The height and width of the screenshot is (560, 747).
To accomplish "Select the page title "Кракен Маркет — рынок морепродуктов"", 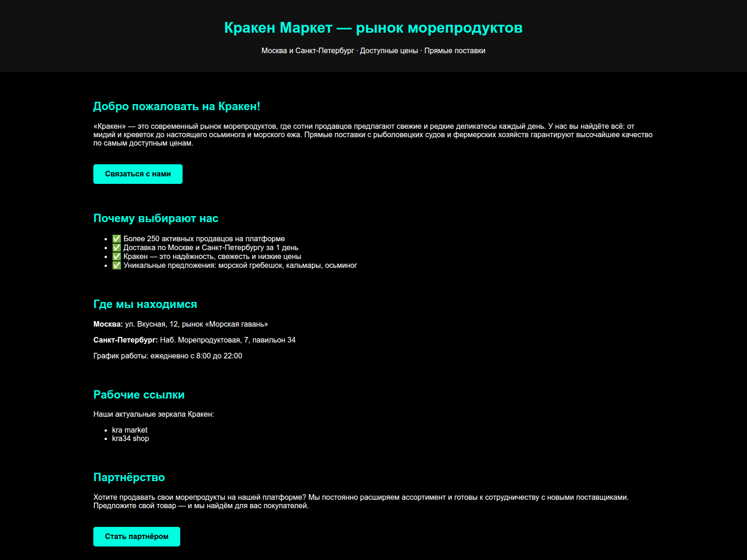I will [373, 28].
